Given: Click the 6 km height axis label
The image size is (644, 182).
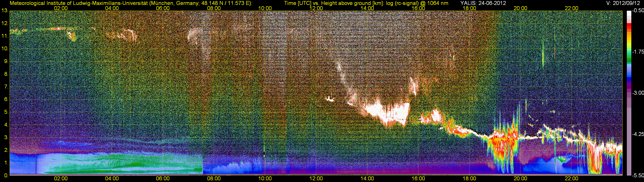Looking at the screenshot, I should coord(6,99).
